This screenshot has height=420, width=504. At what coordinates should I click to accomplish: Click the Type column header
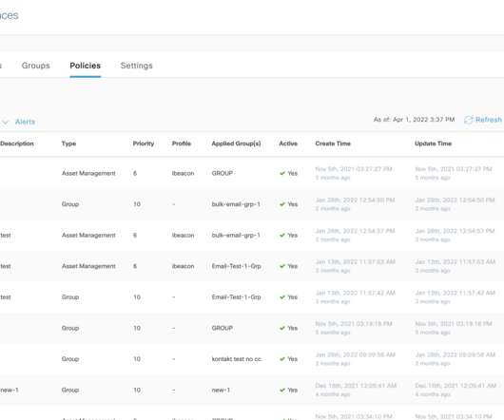click(x=68, y=143)
